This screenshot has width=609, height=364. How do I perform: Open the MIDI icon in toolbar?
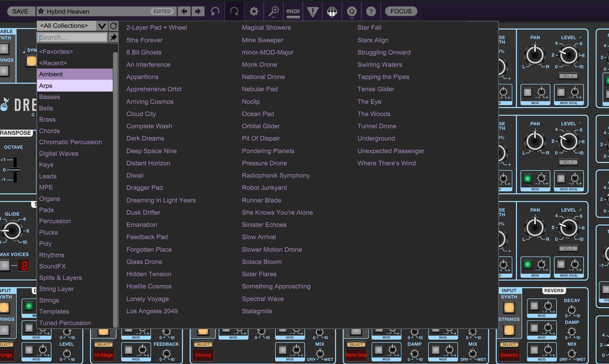293,11
